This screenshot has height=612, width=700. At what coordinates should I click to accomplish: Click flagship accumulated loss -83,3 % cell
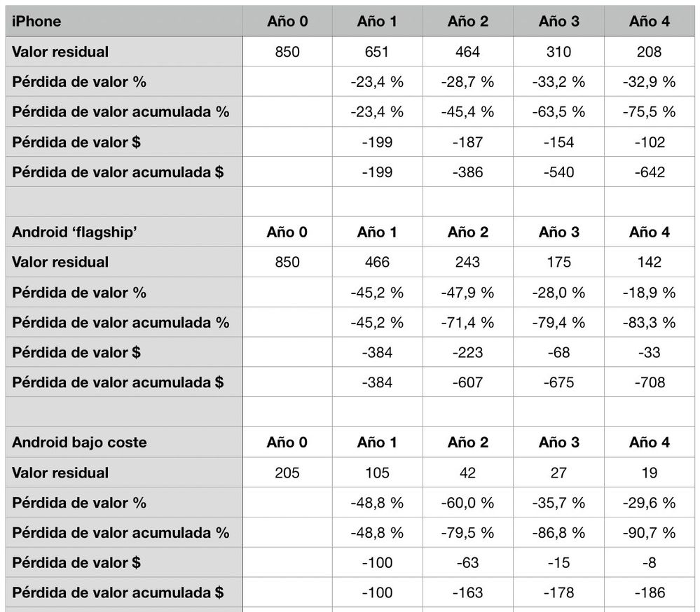649,323
